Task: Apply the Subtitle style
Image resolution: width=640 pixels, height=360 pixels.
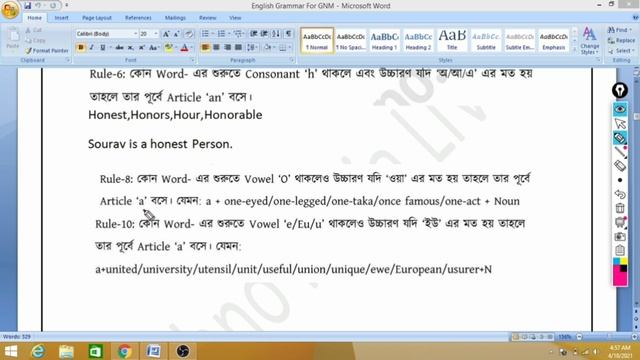Action: 486,40
